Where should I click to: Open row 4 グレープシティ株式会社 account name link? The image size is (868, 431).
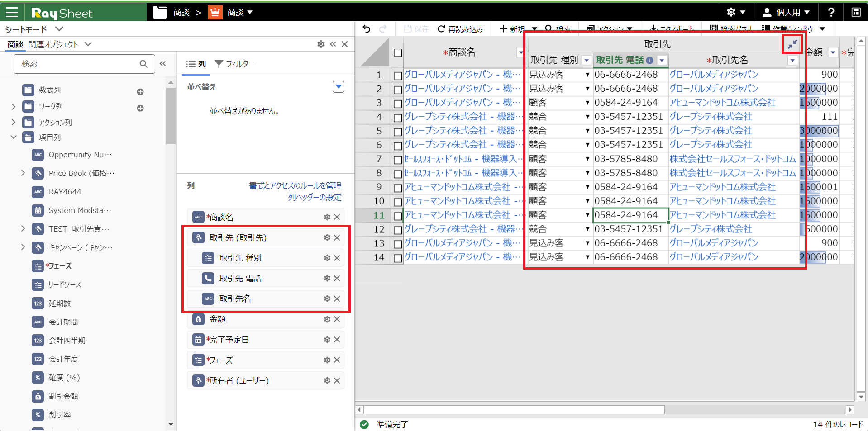(711, 117)
